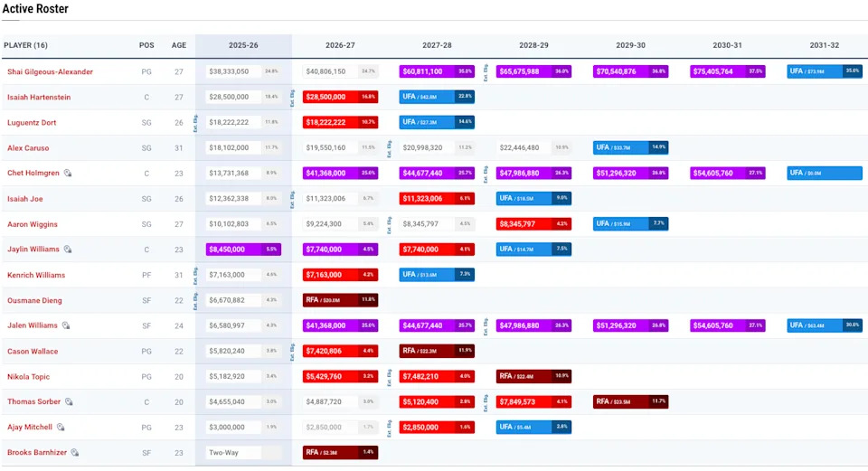Open the Aaron Wiggins player link
The image size is (868, 471).
33,224
